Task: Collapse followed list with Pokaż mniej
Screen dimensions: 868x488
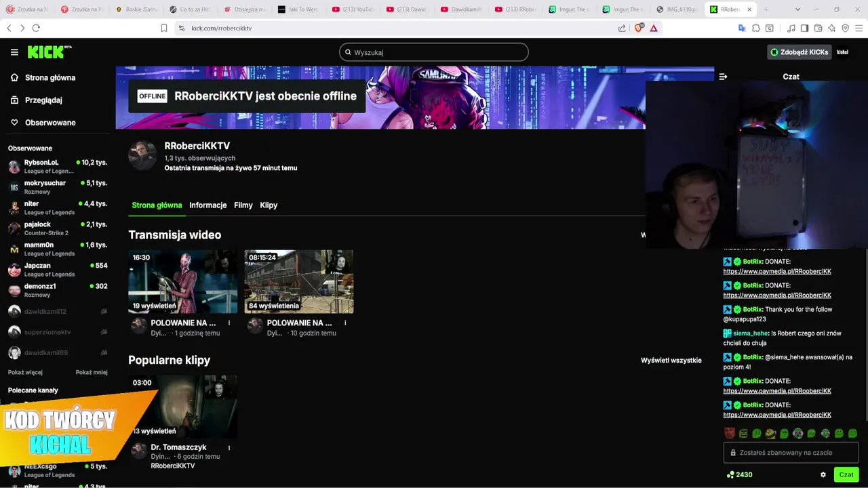Action: (x=92, y=372)
